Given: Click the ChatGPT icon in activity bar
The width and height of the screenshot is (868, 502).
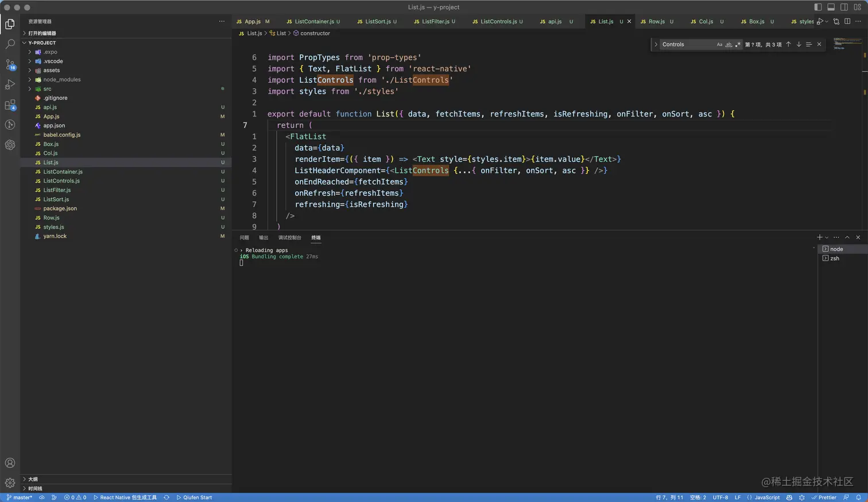Looking at the screenshot, I should 10,145.
